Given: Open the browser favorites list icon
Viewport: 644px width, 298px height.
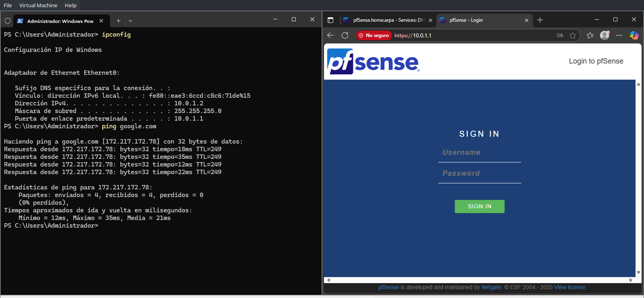Looking at the screenshot, I should coord(590,35).
